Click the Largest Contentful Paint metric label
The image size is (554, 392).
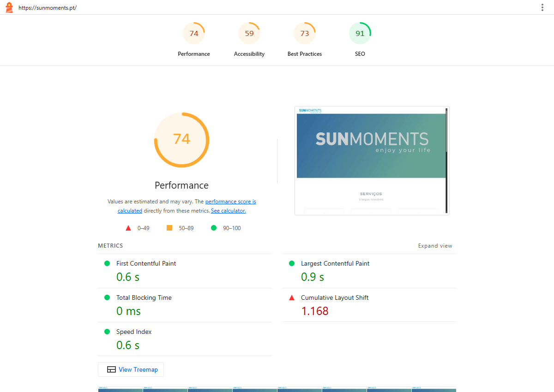tap(335, 263)
